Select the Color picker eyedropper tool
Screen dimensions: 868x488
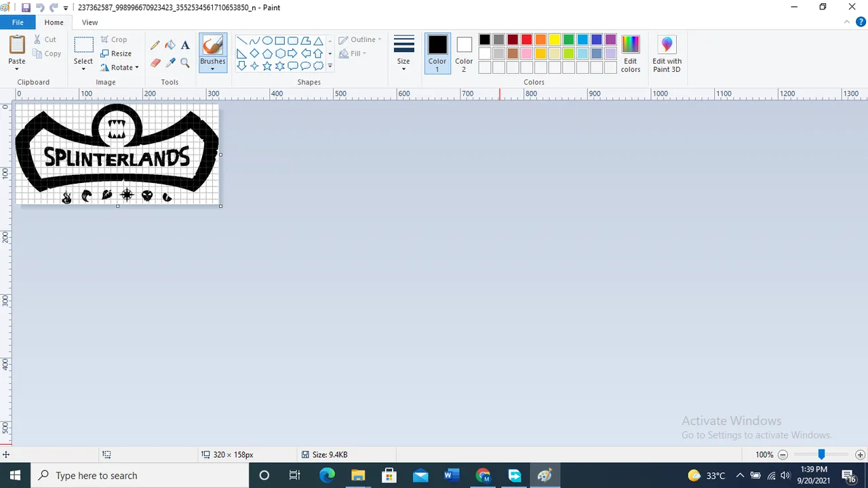[x=170, y=62]
